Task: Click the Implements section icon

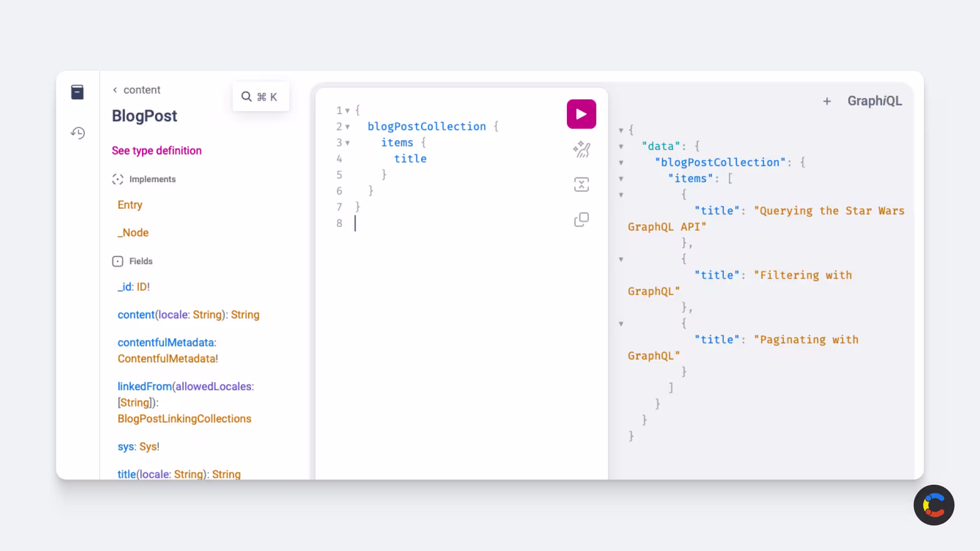Action: point(117,180)
